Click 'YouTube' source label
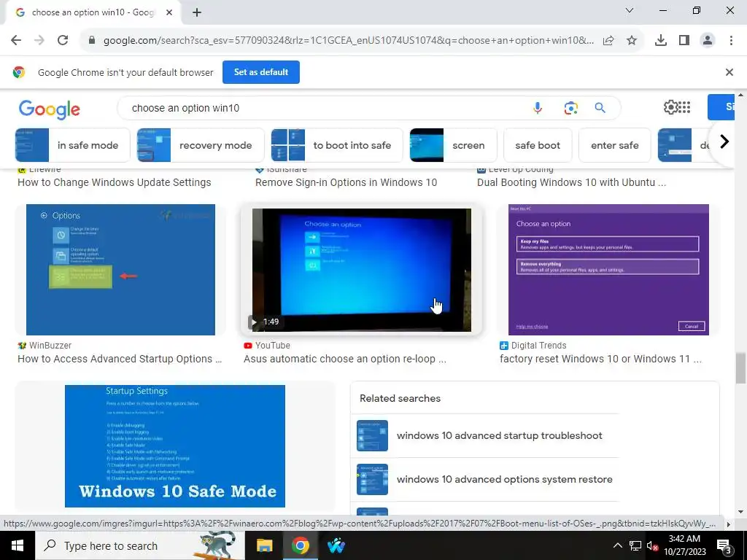747x560 pixels. pyautogui.click(x=273, y=346)
